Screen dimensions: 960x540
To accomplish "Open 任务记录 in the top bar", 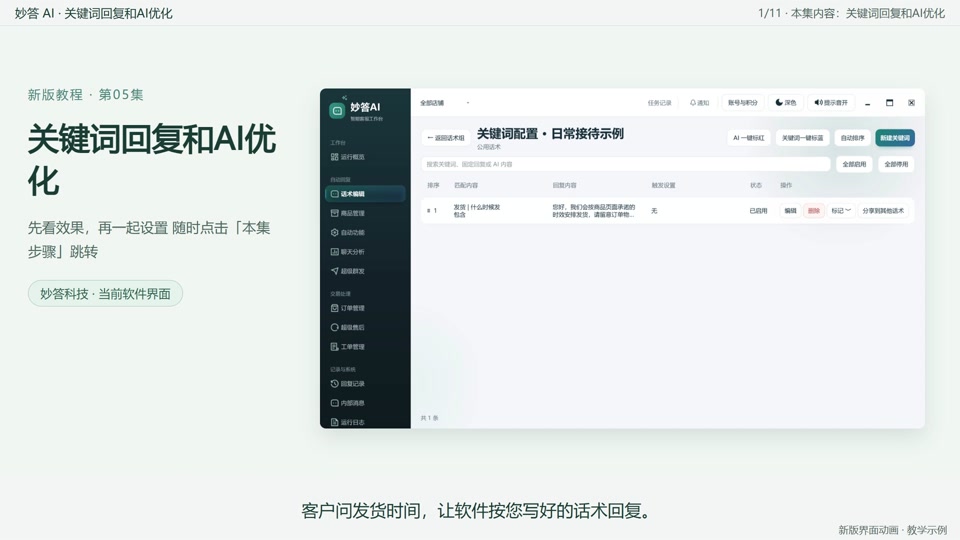I will tap(659, 103).
